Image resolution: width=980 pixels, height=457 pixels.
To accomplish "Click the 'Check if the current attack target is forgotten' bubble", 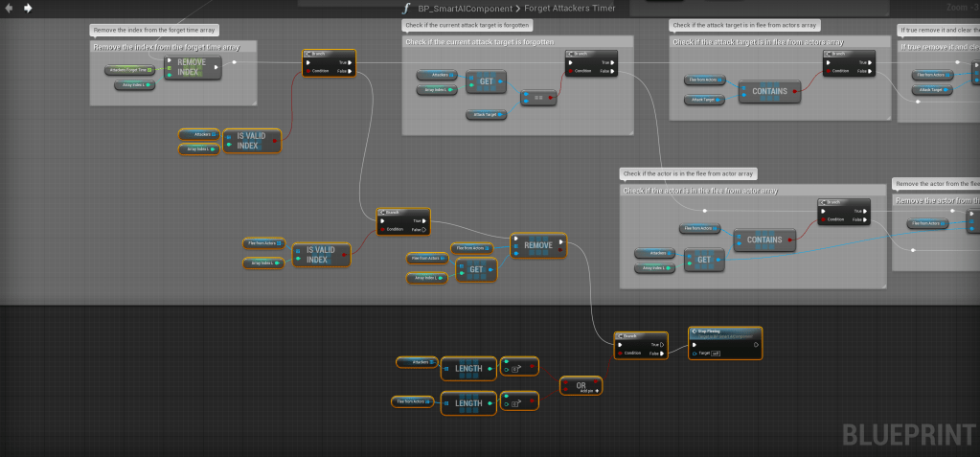I will point(468,25).
